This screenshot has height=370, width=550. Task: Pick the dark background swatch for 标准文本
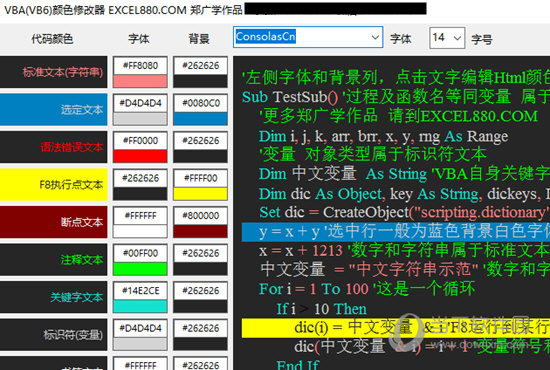coord(201,81)
